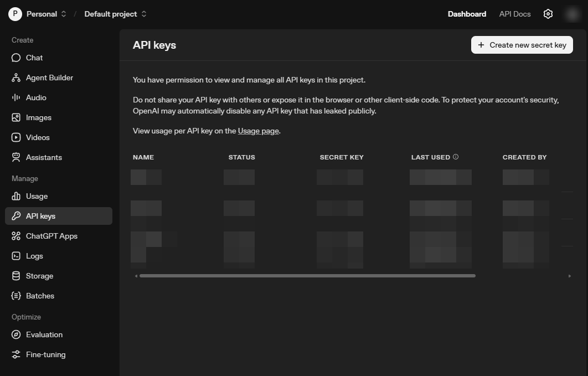Click the scrollbar right arrow
588x376 pixels.
pyautogui.click(x=570, y=276)
